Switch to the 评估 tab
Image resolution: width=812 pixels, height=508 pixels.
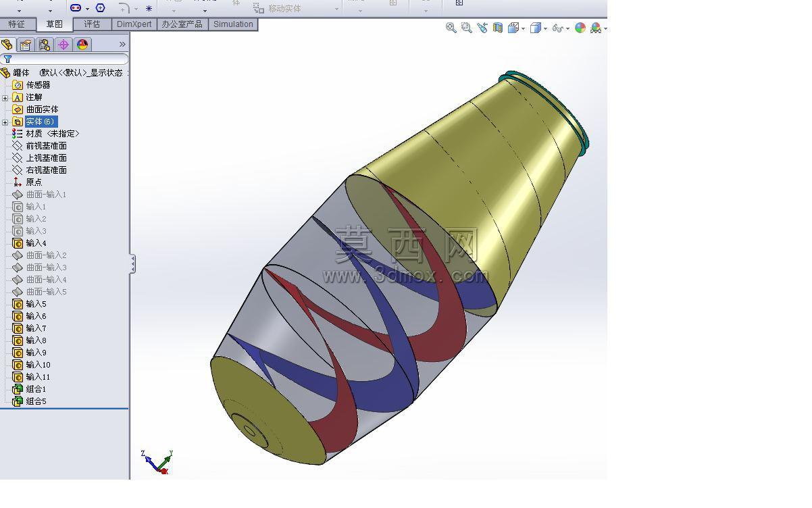[92, 24]
